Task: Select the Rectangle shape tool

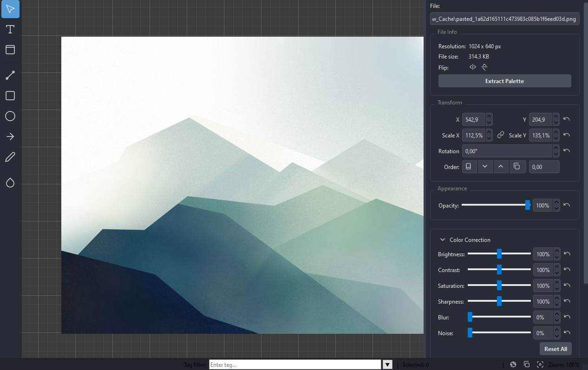Action: coord(10,96)
